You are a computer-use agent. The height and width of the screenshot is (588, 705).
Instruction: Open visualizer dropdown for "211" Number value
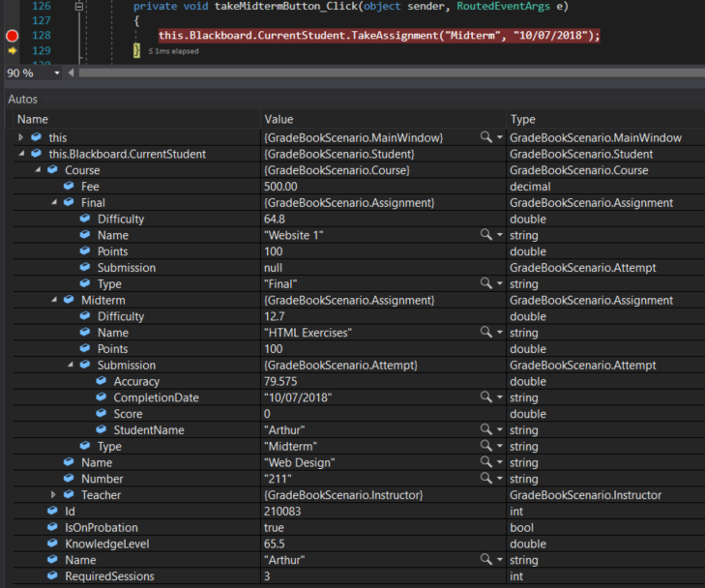coord(500,479)
